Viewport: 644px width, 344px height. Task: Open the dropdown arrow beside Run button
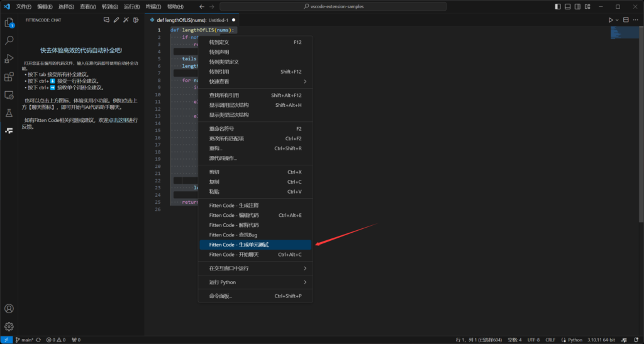pyautogui.click(x=618, y=20)
